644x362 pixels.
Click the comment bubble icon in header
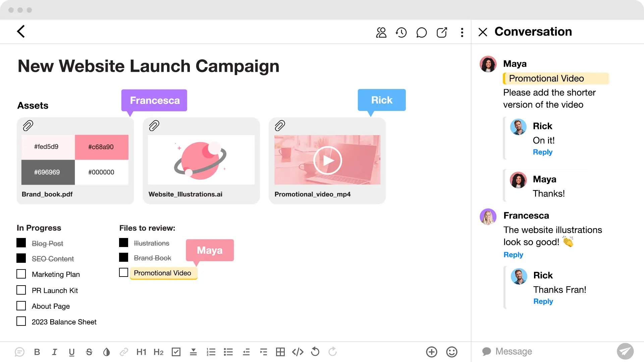coord(421,33)
